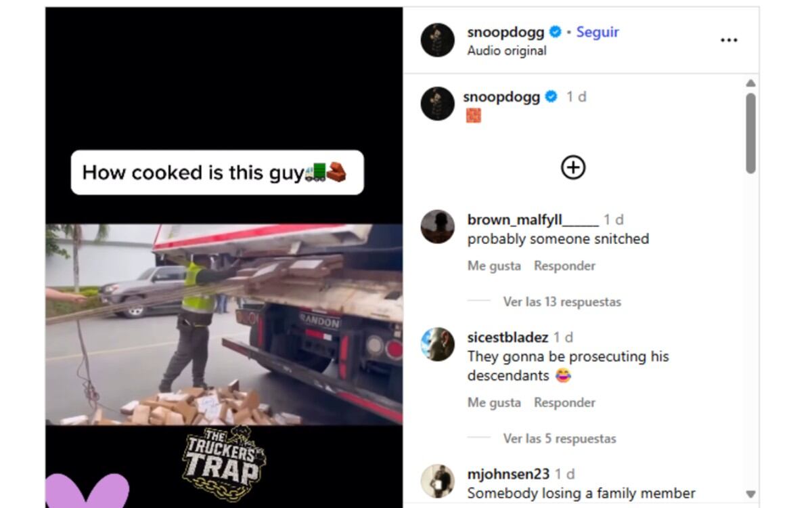Click the circled plus icon below the caption

coord(573,167)
